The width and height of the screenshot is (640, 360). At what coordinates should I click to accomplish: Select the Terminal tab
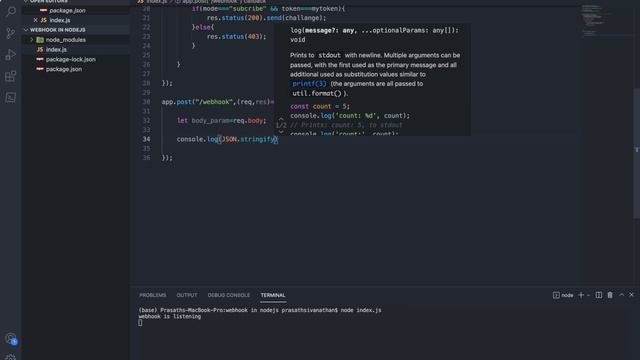(x=273, y=295)
